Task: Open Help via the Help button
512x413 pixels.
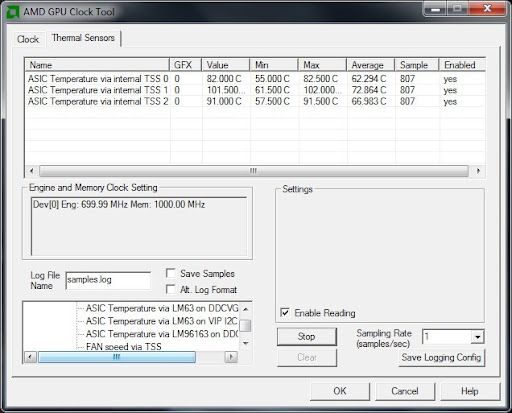Action: (470, 391)
